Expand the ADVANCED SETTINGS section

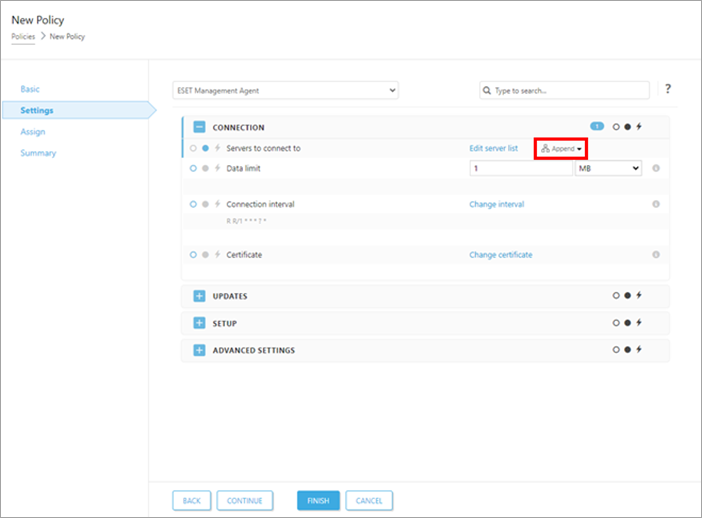[x=199, y=350]
